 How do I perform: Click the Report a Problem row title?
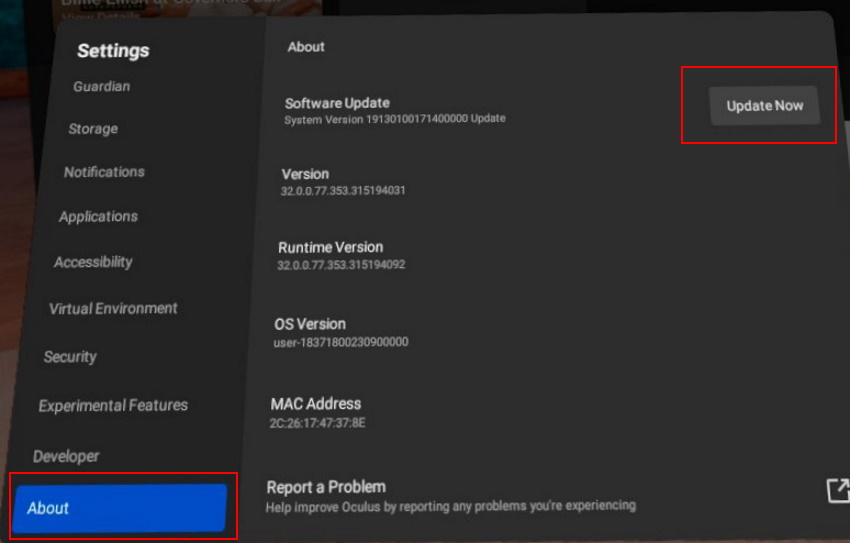[326, 487]
